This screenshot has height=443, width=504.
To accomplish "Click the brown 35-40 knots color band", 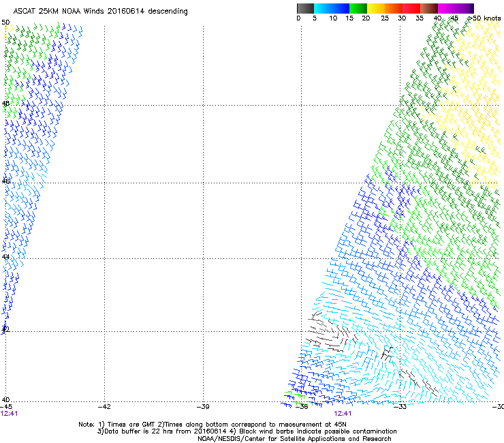I will 429,8.
